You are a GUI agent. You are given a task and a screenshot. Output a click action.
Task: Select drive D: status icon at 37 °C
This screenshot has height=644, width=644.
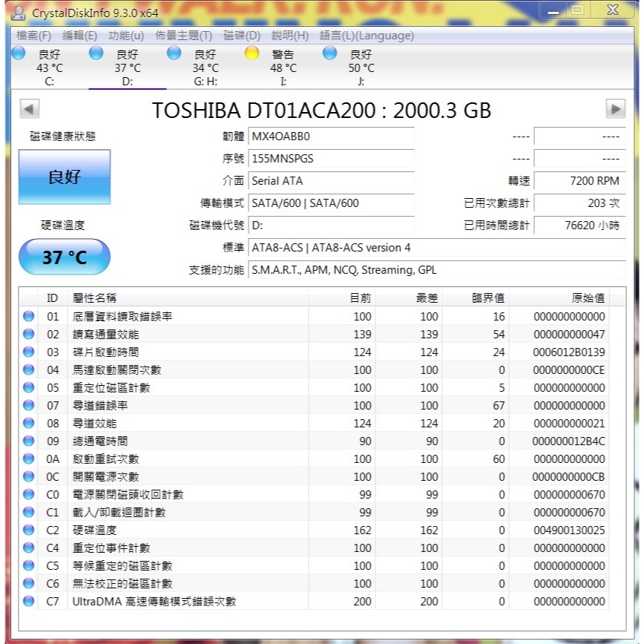click(x=96, y=53)
